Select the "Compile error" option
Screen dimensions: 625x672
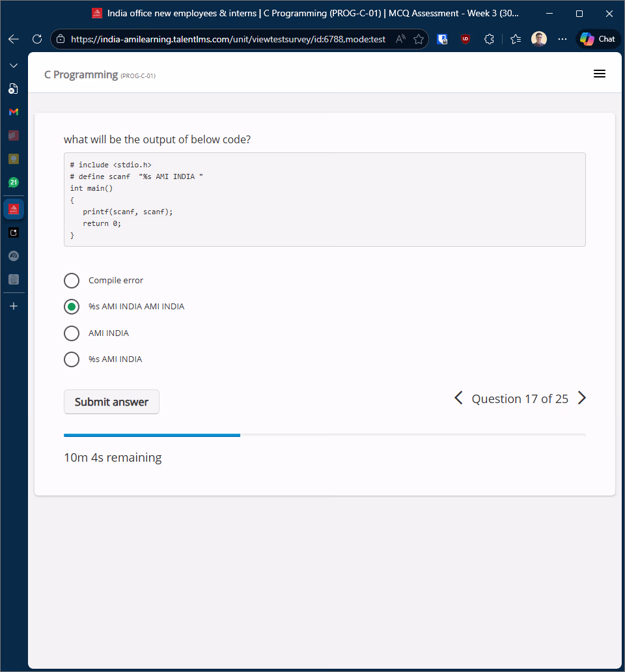(72, 281)
